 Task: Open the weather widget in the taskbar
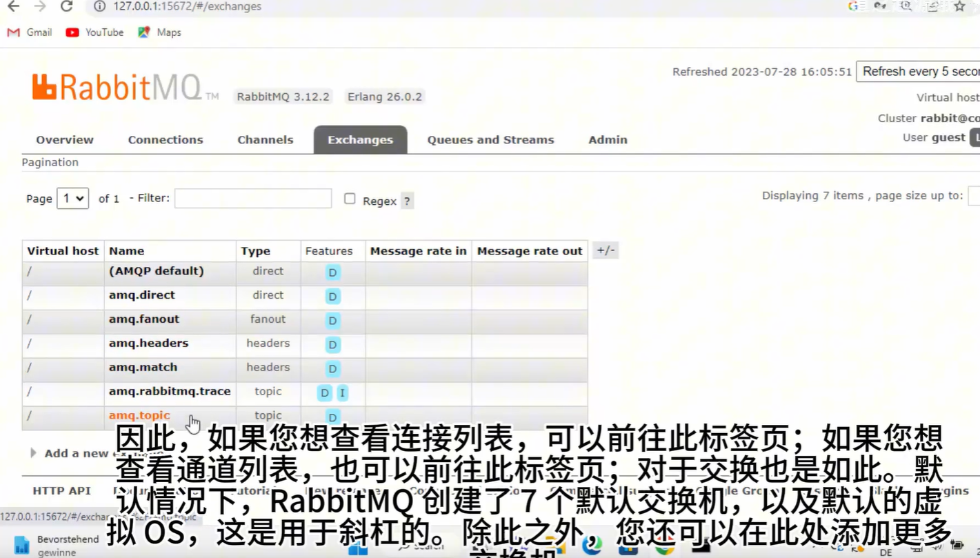(57, 545)
